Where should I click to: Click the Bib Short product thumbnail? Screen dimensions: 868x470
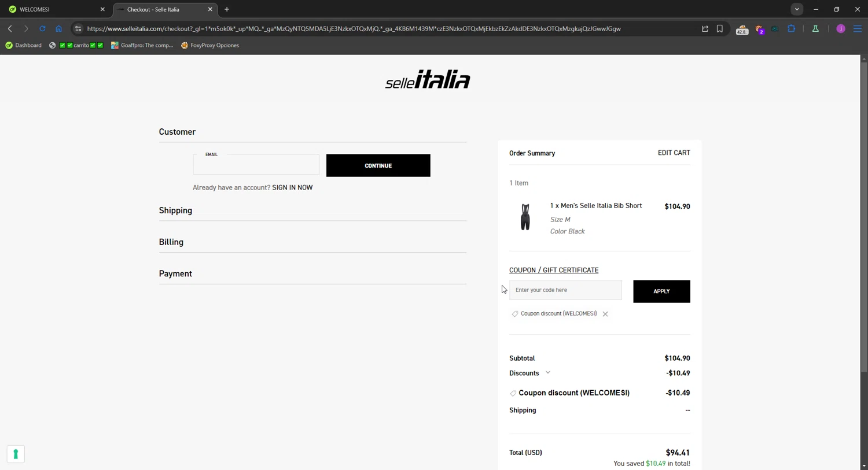click(x=525, y=217)
